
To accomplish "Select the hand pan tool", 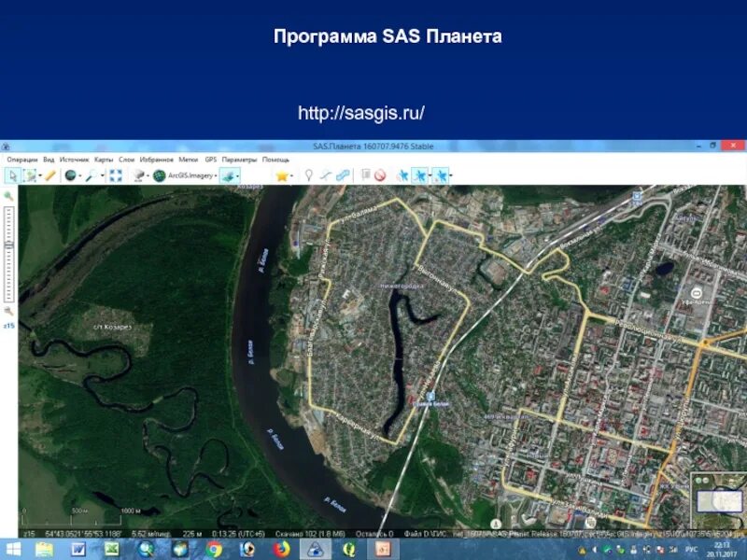I will (x=12, y=175).
